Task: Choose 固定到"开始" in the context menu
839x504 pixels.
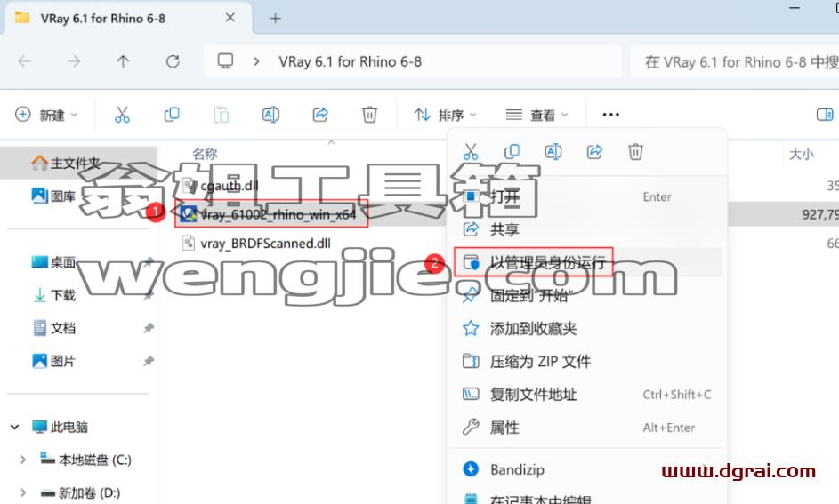Action: 587,295
